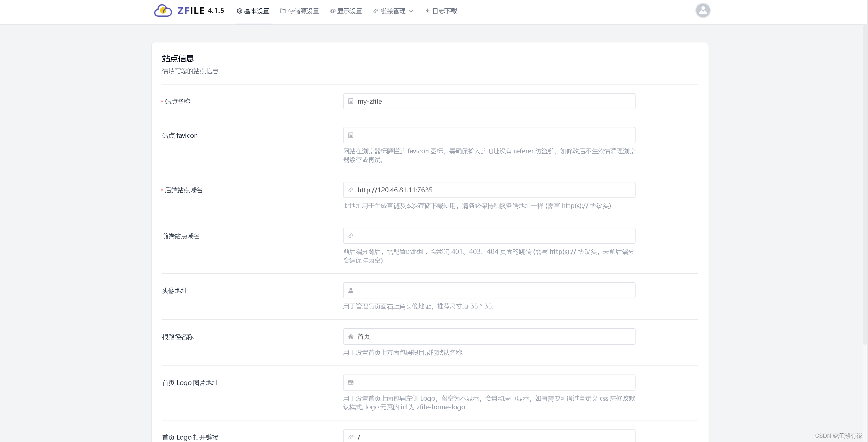
Task: Open the user avatar icon menu
Action: click(x=703, y=10)
